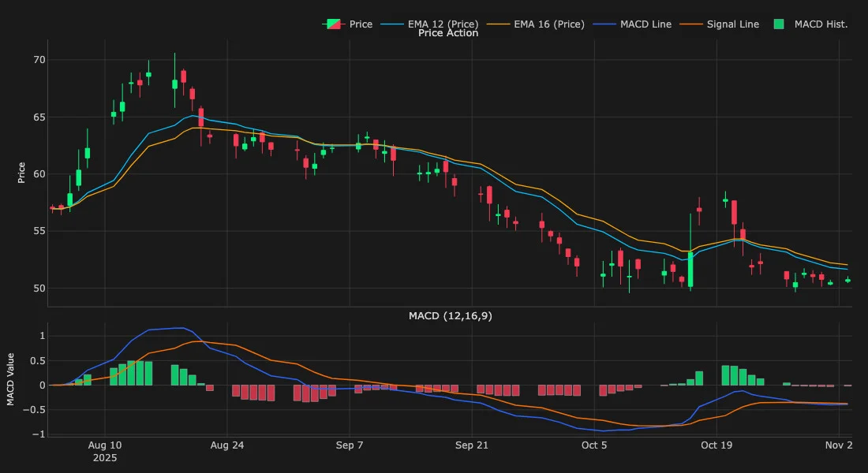Screen dimensions: 868x473
Task: Click the Price y-axis title
Action: tap(21, 173)
